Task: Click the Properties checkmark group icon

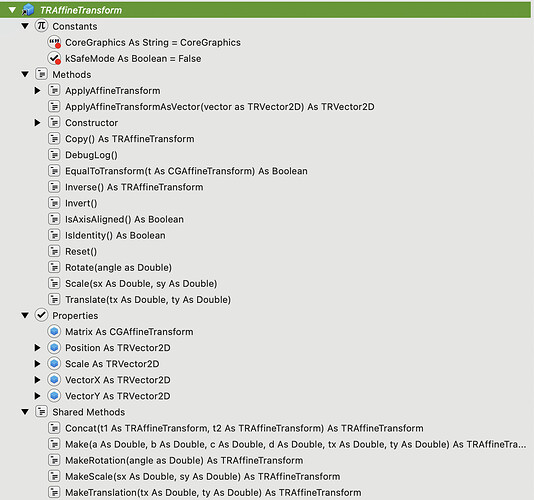Action: (41, 315)
